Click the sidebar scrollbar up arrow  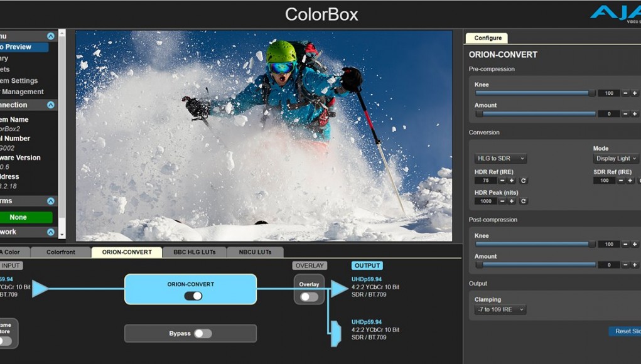click(x=62, y=32)
